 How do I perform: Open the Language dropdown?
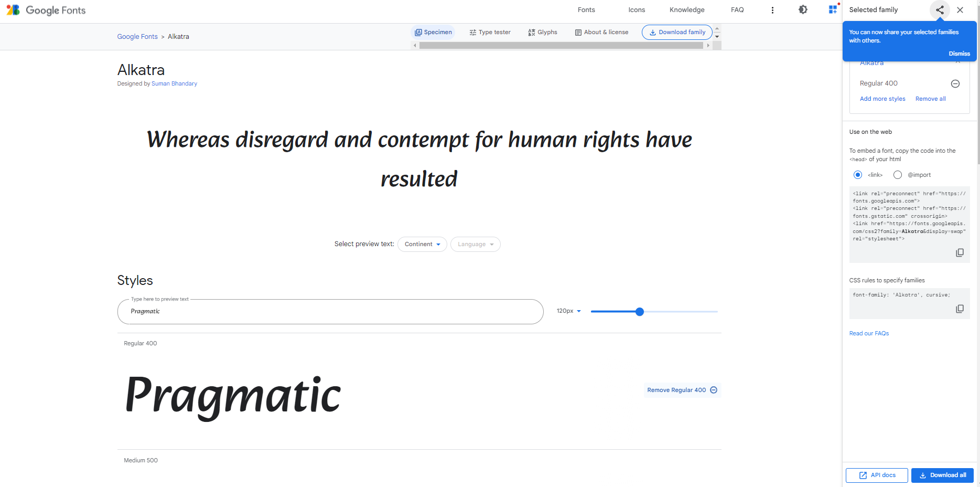[x=476, y=245]
